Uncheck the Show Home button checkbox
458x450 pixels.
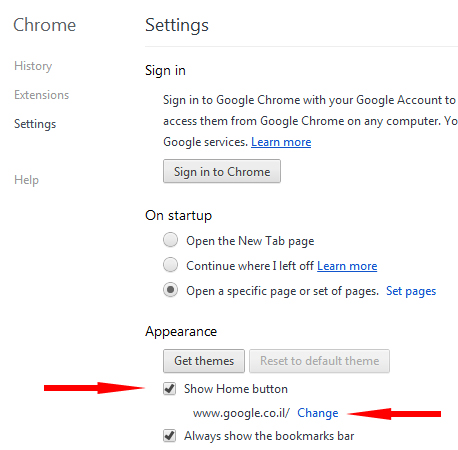[170, 389]
